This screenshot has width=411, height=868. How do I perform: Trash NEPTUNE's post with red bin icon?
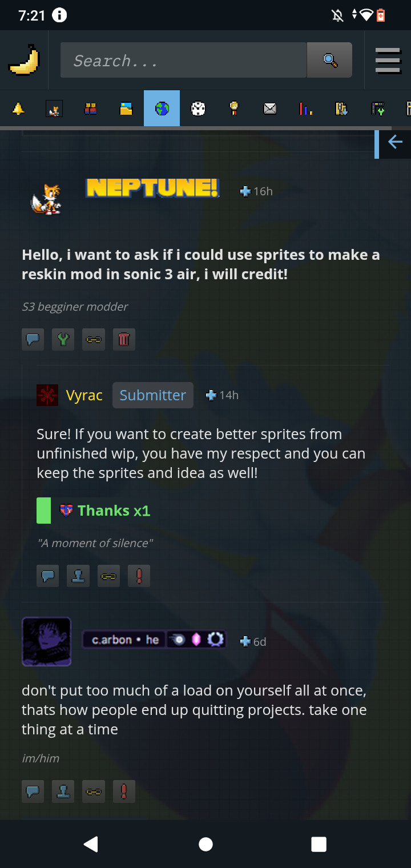pyautogui.click(x=124, y=340)
